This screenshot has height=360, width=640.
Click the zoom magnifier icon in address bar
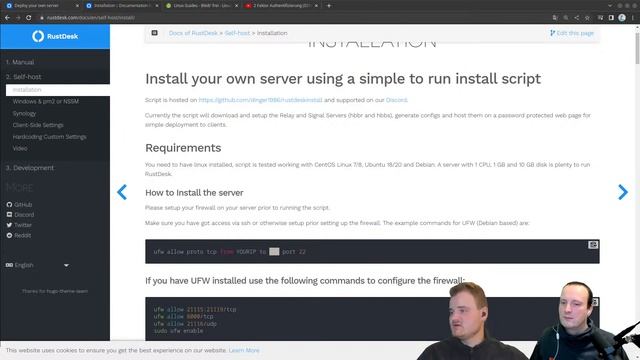tap(566, 18)
